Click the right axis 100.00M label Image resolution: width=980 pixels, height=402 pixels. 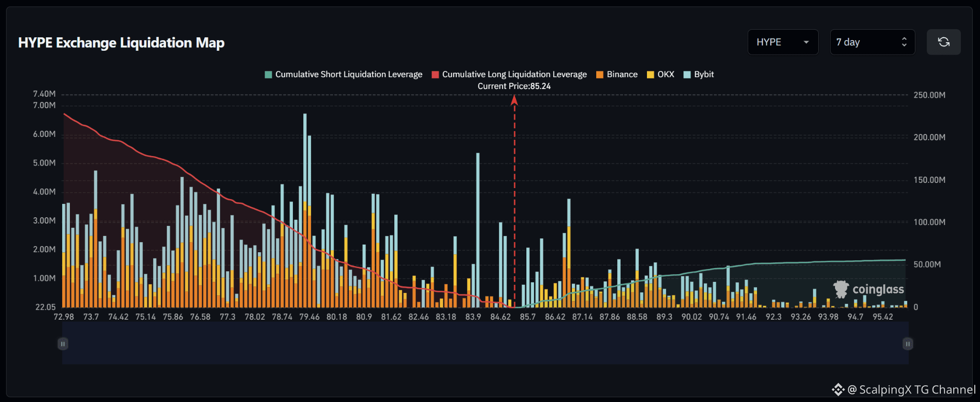click(x=929, y=222)
